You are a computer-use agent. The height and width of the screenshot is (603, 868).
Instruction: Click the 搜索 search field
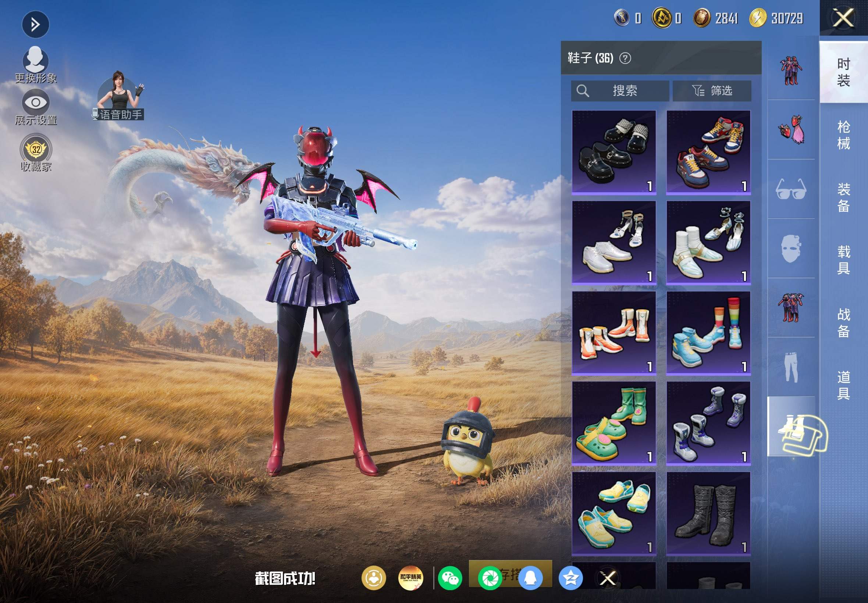(620, 91)
